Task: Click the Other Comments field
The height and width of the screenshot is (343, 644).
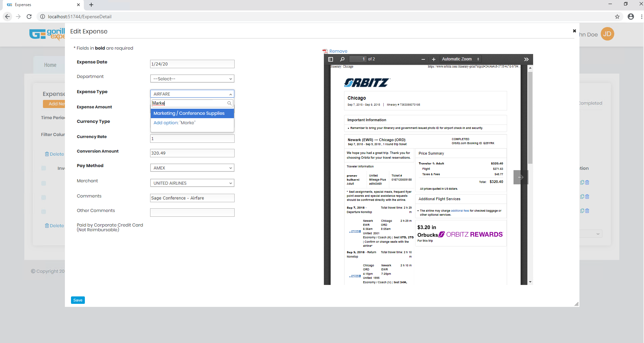Action: coord(192,213)
